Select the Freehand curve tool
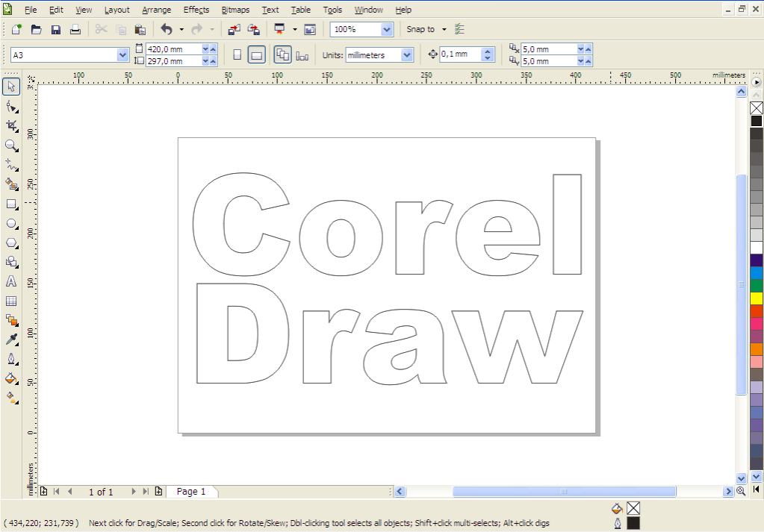Image resolution: width=764 pixels, height=532 pixels. point(11,165)
